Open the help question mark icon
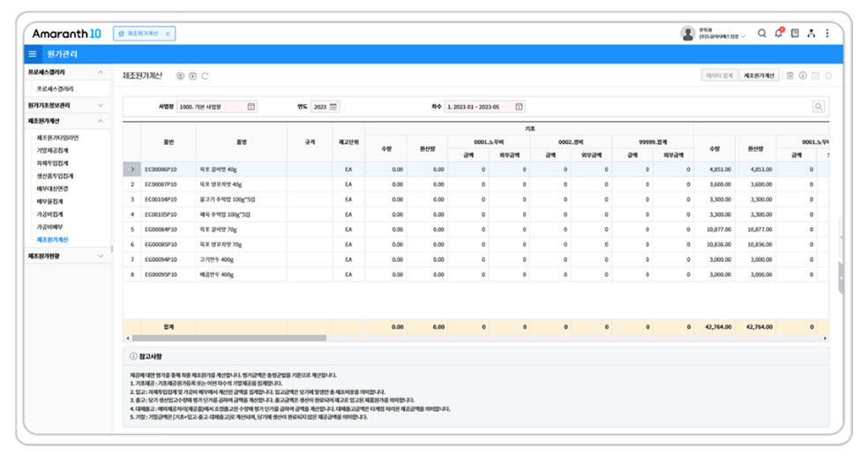The height and width of the screenshot is (456, 868). (x=795, y=34)
